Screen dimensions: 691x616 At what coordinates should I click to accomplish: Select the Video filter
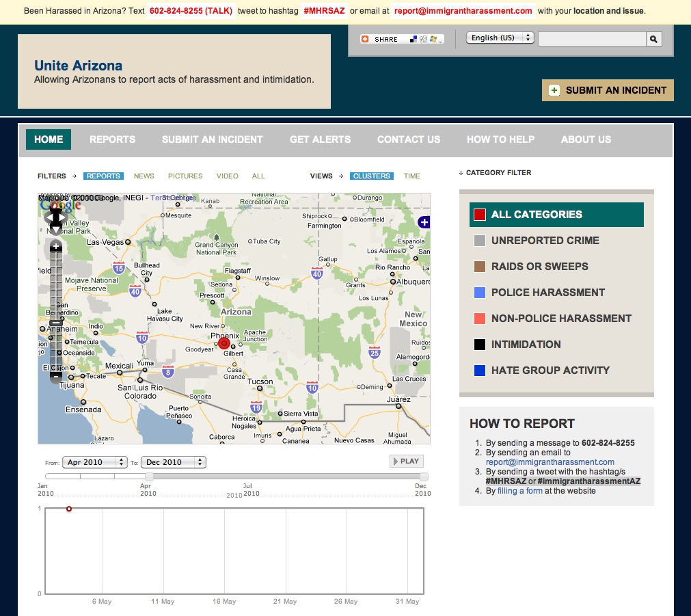click(228, 176)
